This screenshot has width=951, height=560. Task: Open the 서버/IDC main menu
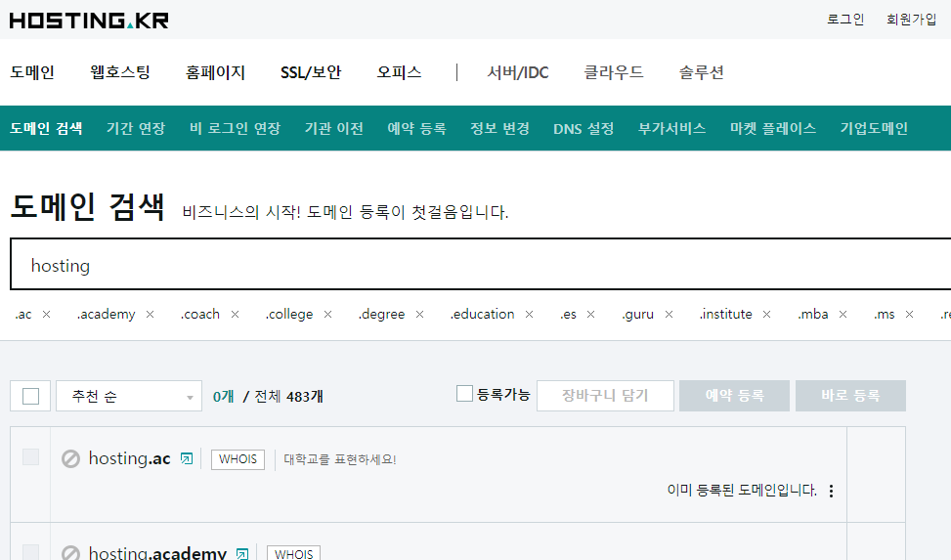(517, 72)
